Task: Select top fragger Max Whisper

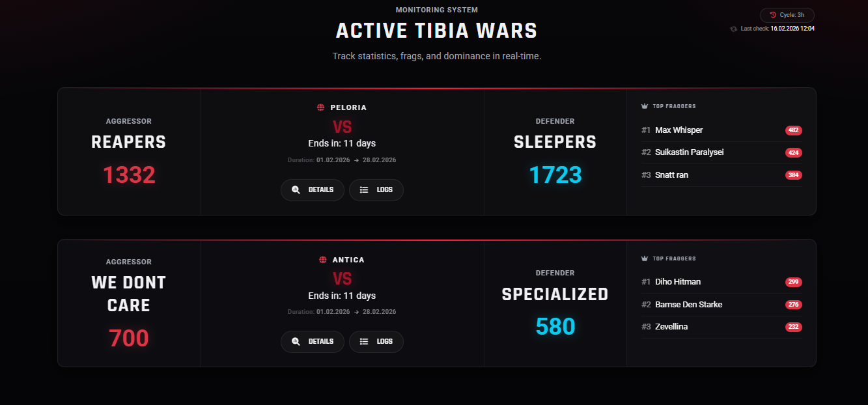Action: (680, 130)
